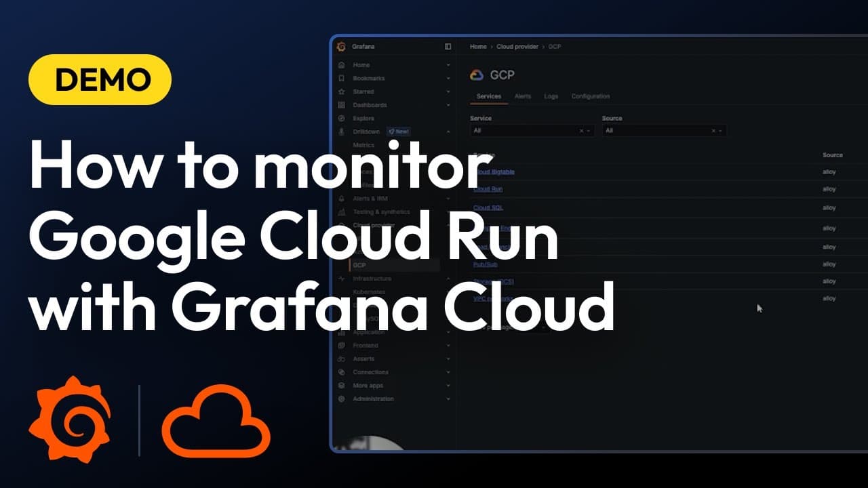Click the Source column header

832,155
